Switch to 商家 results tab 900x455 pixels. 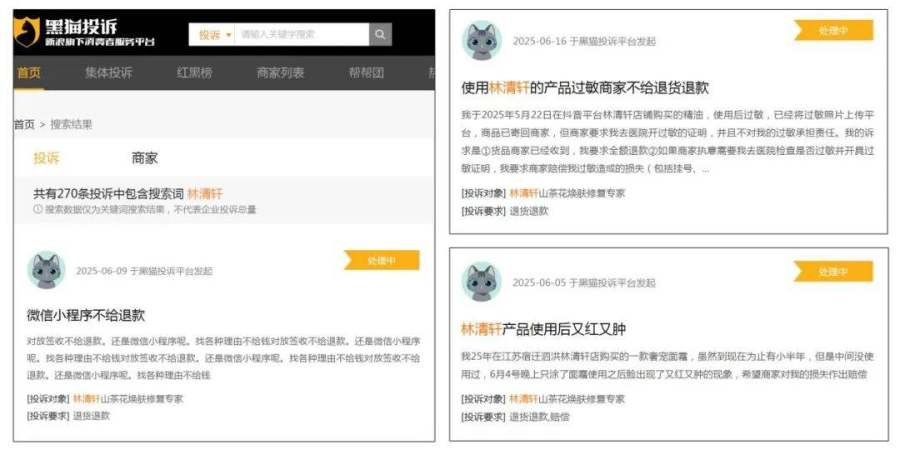(x=144, y=158)
